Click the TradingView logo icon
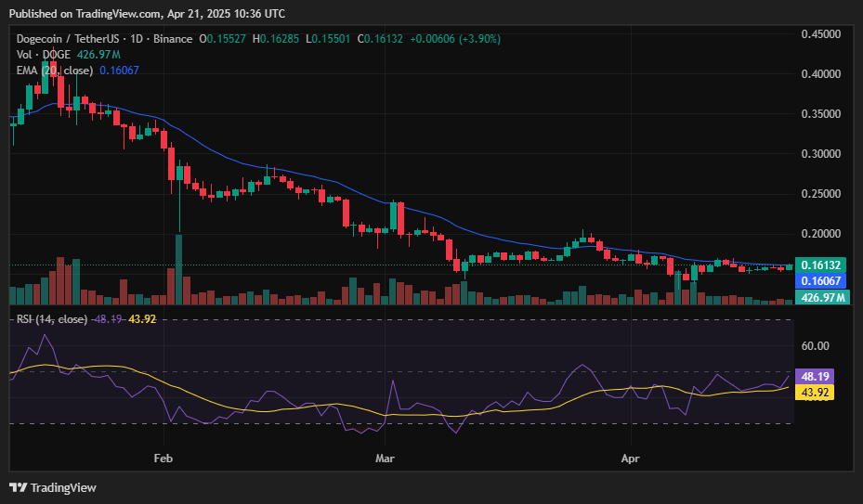The width and height of the screenshot is (863, 504). 18,487
